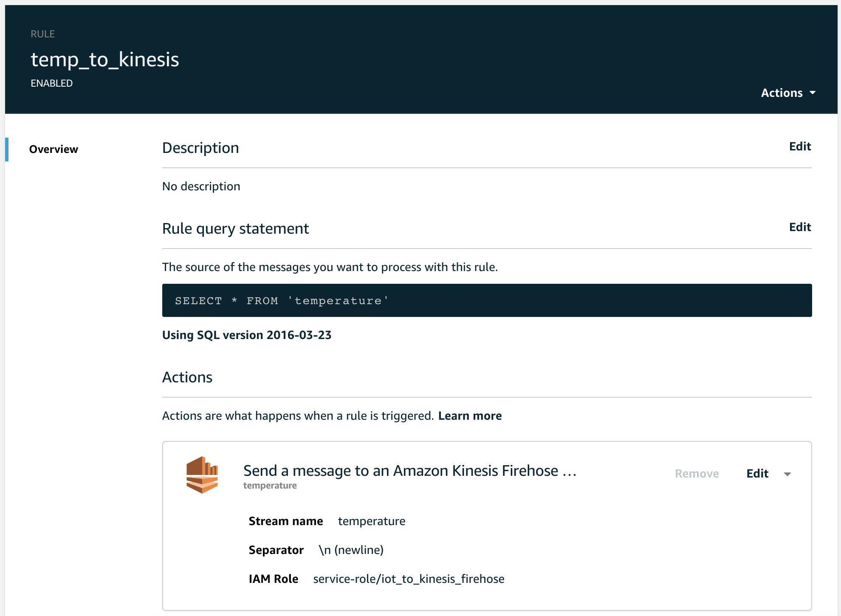This screenshot has width=841, height=616.
Task: Click the ENABLED status label
Action: coord(51,83)
